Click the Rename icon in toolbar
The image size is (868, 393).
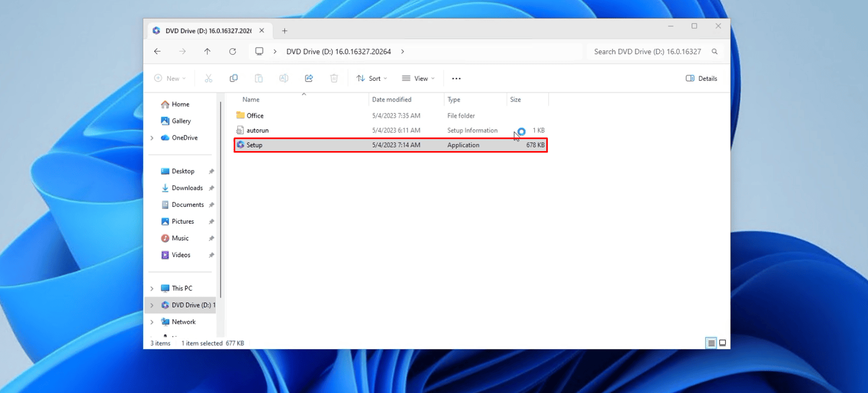coord(284,79)
